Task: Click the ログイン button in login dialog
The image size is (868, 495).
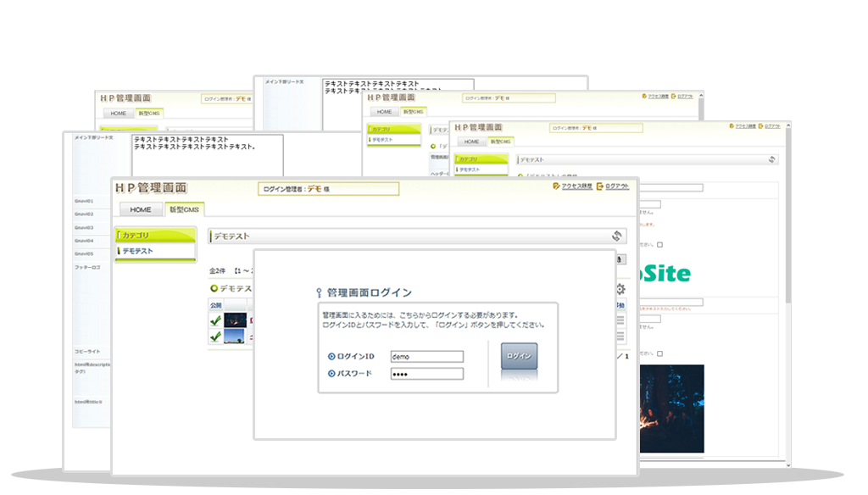Action: coord(519,355)
